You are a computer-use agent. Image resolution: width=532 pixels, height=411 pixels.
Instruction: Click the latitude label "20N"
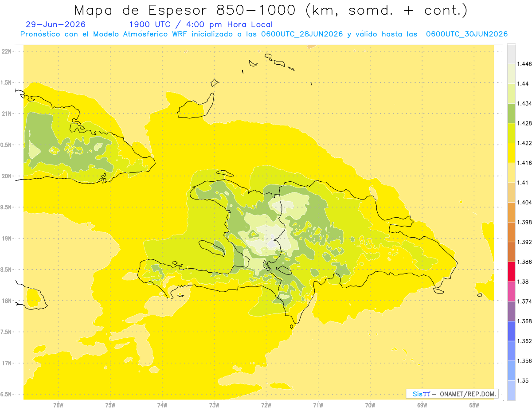point(7,176)
